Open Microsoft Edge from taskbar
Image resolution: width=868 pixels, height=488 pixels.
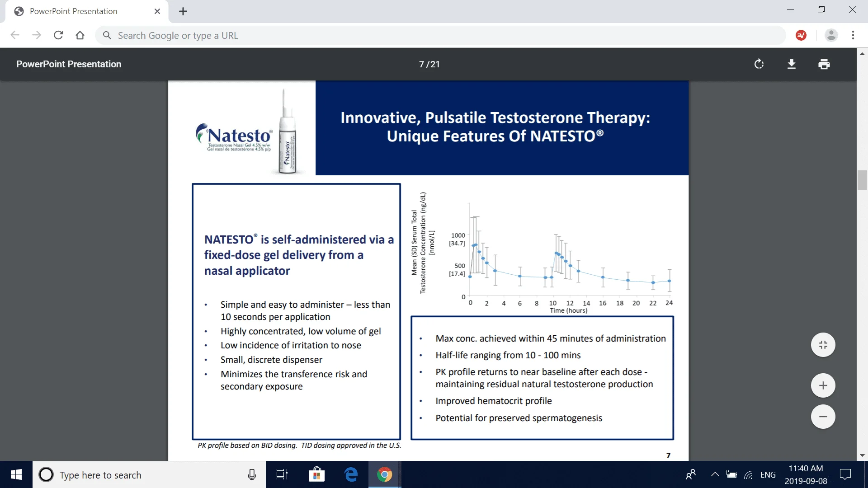point(351,474)
